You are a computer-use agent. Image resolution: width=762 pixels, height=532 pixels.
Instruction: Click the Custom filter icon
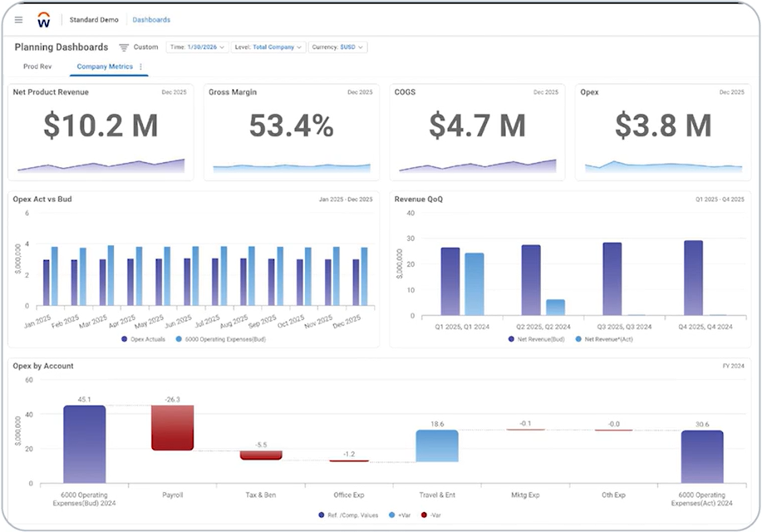tap(124, 47)
